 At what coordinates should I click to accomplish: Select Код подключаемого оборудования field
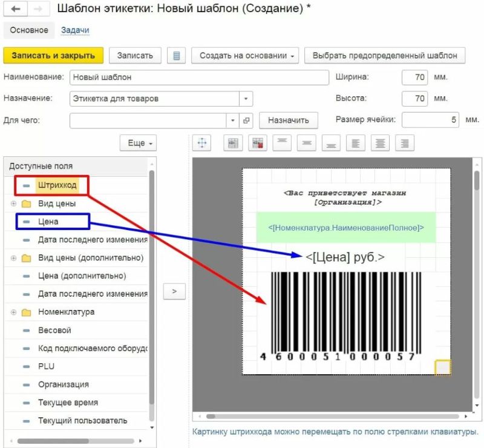pos(93,349)
